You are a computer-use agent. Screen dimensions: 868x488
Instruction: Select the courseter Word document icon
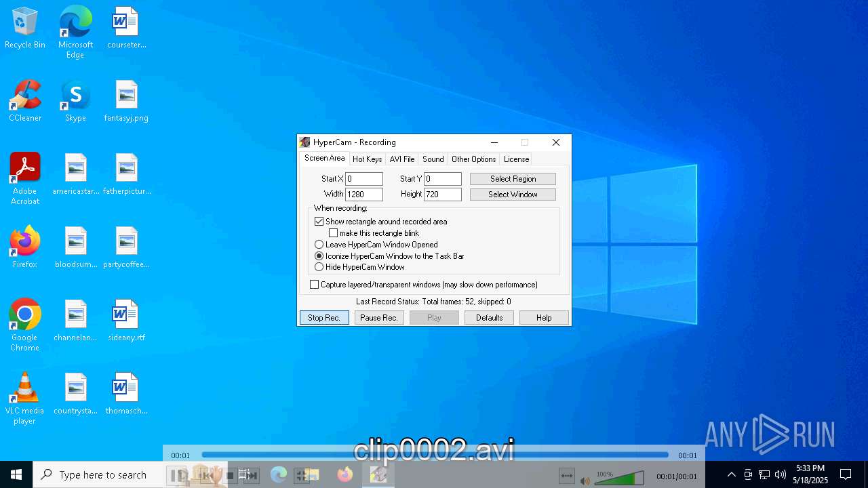(126, 28)
